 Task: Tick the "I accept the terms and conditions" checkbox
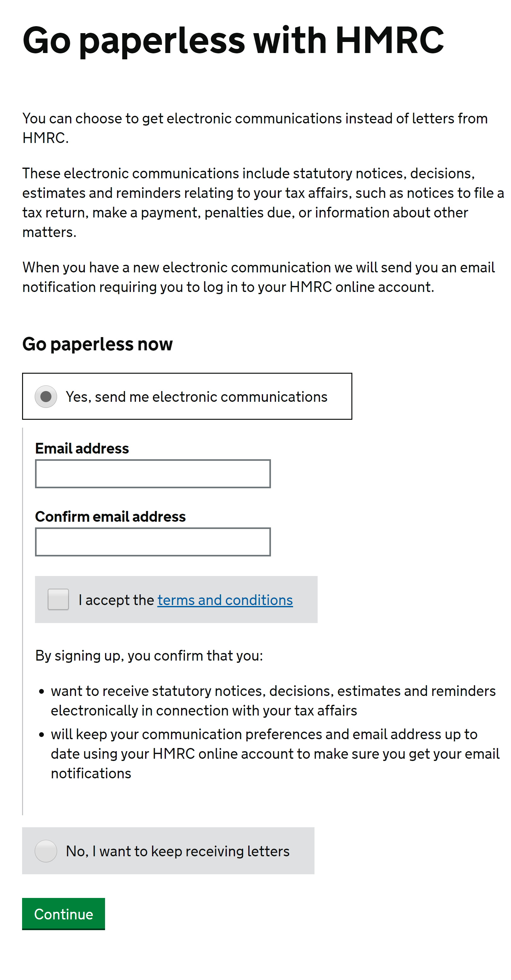pyautogui.click(x=58, y=600)
